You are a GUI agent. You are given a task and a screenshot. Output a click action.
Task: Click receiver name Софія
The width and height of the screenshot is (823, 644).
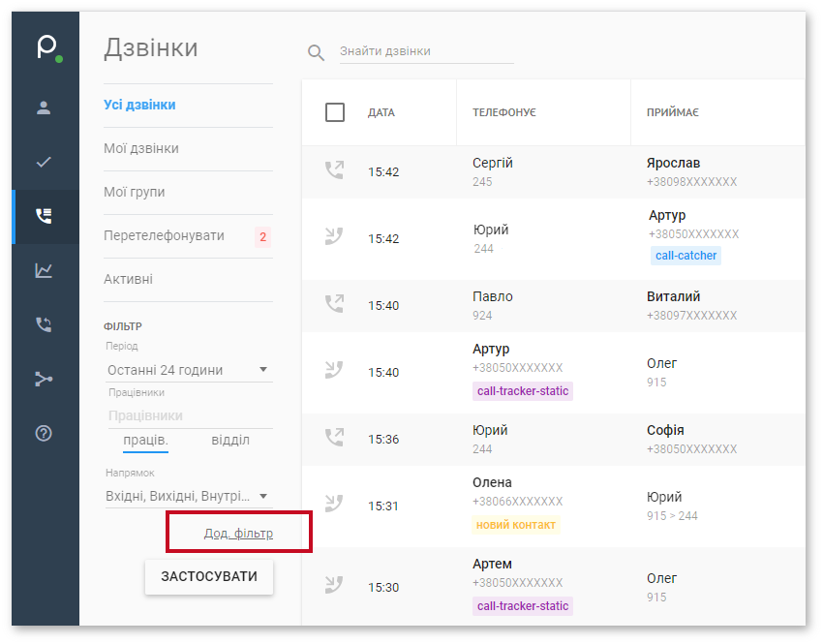(x=665, y=430)
